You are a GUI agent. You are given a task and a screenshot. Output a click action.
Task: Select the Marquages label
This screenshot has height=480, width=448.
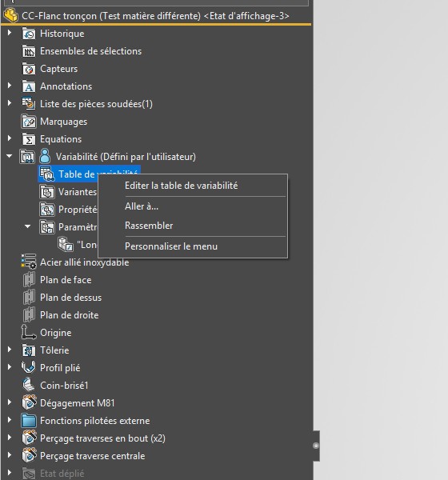click(64, 122)
